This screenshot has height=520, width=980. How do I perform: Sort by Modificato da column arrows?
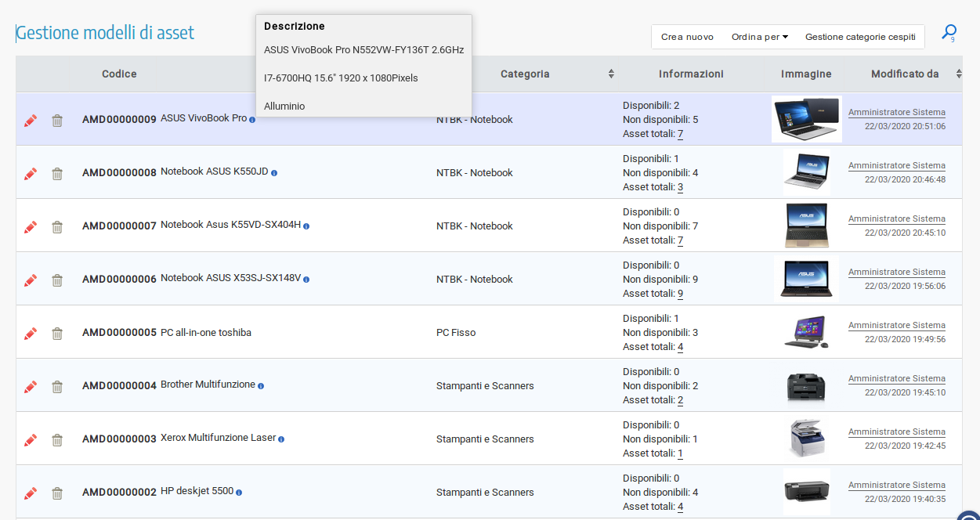click(x=959, y=74)
